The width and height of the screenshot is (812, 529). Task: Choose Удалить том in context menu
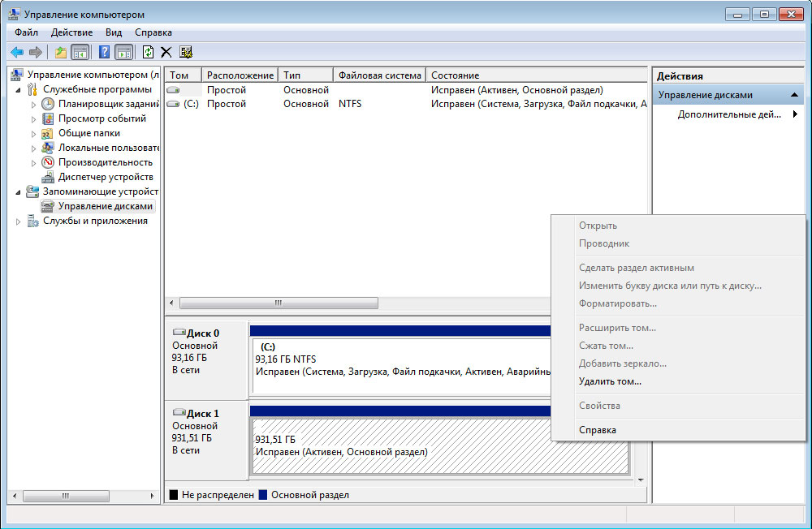point(610,381)
